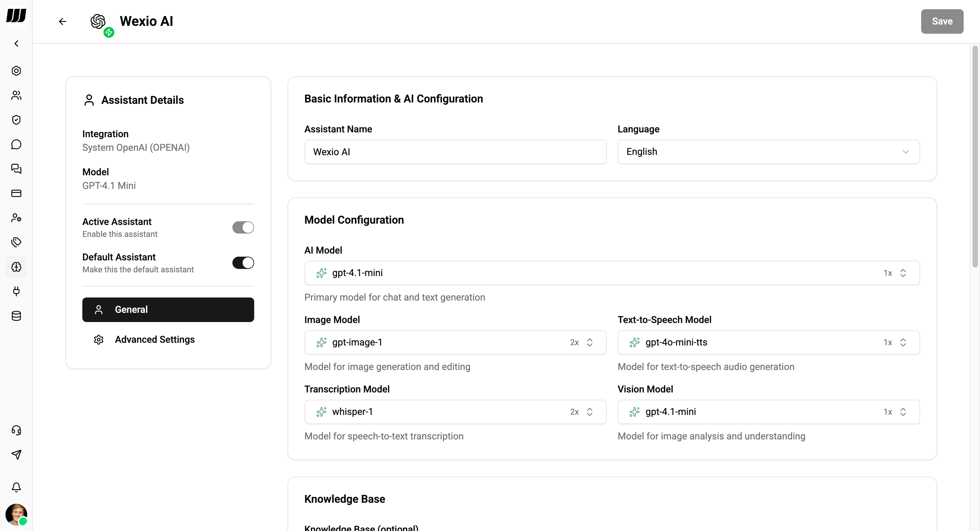
Task: Click the Assistant Name input field
Action: (x=455, y=151)
